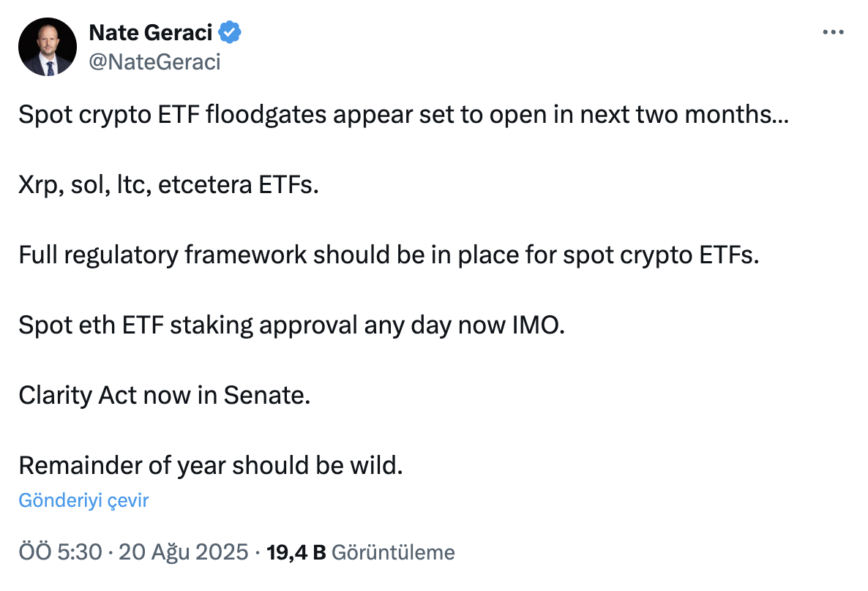Image resolution: width=868 pixels, height=591 pixels.
Task: Click the line about ETF floodgates opening
Action: click(403, 115)
